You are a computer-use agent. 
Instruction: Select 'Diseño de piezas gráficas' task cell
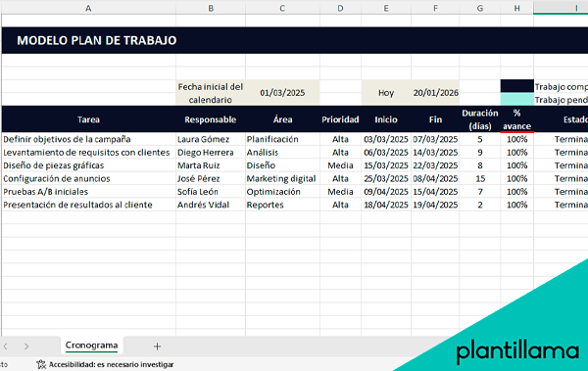click(x=88, y=165)
